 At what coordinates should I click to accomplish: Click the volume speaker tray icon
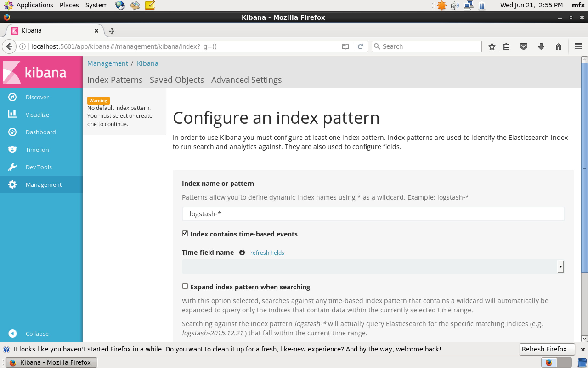point(455,5)
